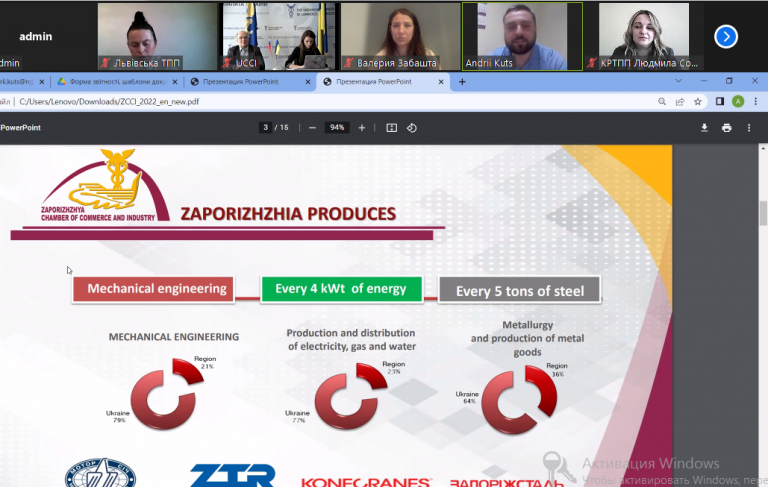Print the PDF document

click(x=727, y=128)
